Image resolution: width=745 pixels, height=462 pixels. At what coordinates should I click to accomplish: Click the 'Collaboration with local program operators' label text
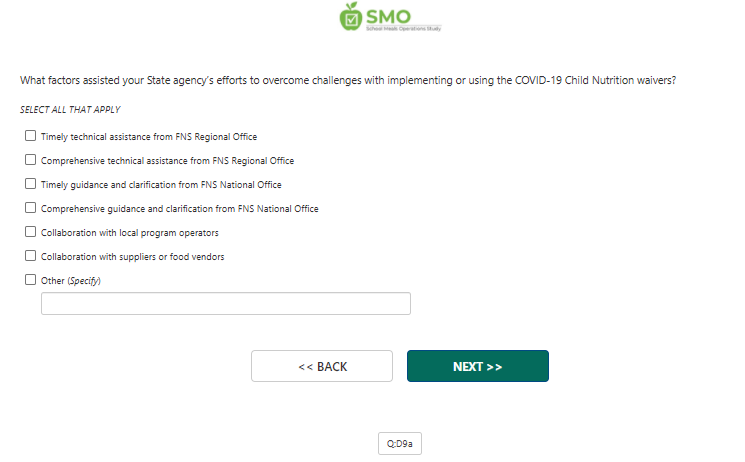tap(130, 233)
